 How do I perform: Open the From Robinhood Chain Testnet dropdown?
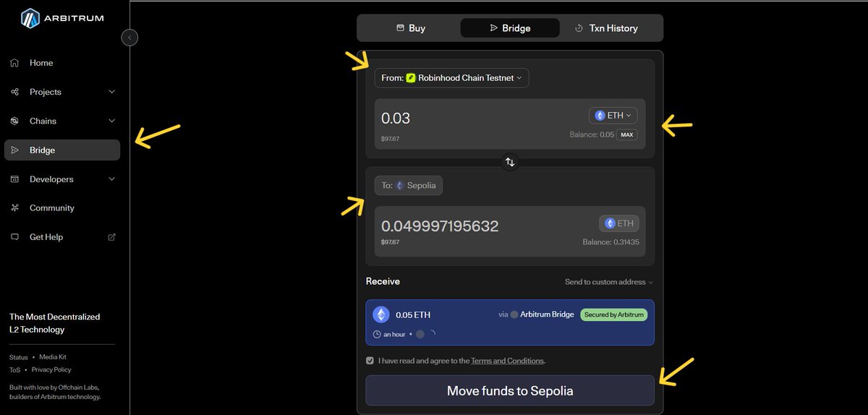pyautogui.click(x=452, y=77)
